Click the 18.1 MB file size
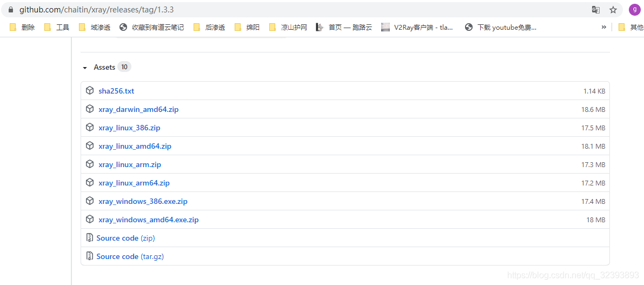 click(593, 146)
